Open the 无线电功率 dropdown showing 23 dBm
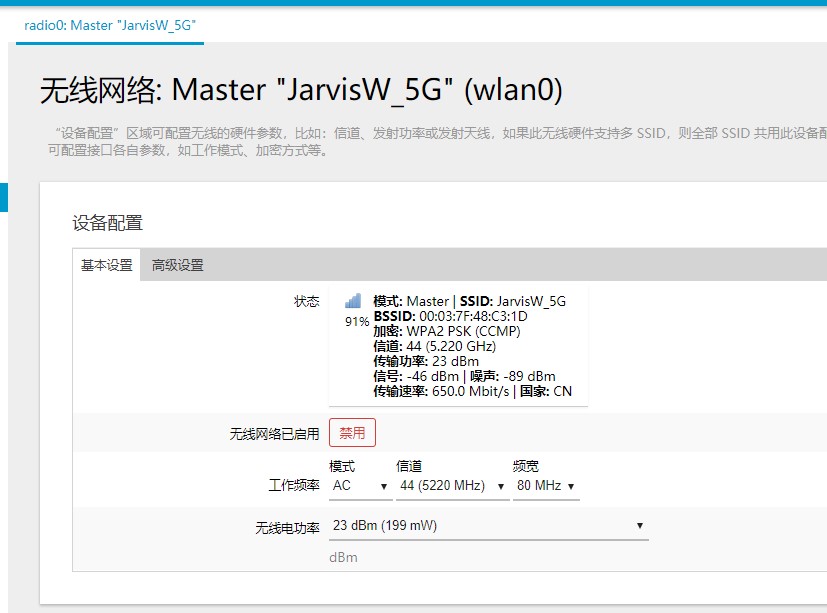Screen dimensions: 827x613 488,526
